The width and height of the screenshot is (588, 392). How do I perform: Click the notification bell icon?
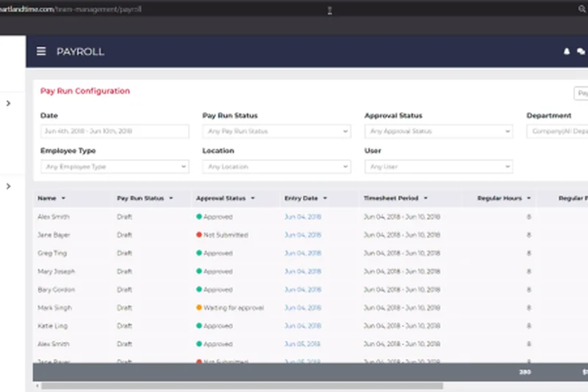pos(567,51)
